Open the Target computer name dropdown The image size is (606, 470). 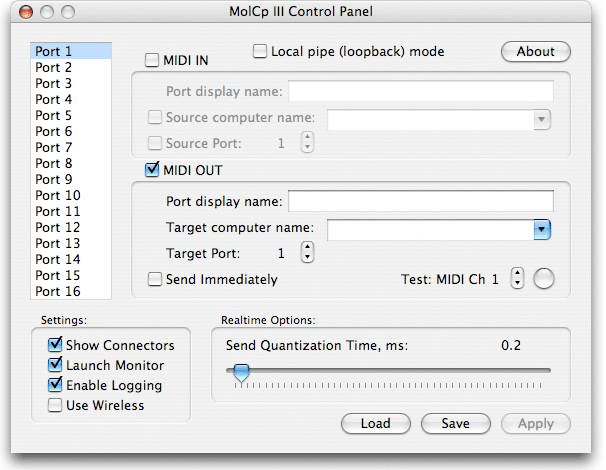click(x=542, y=229)
